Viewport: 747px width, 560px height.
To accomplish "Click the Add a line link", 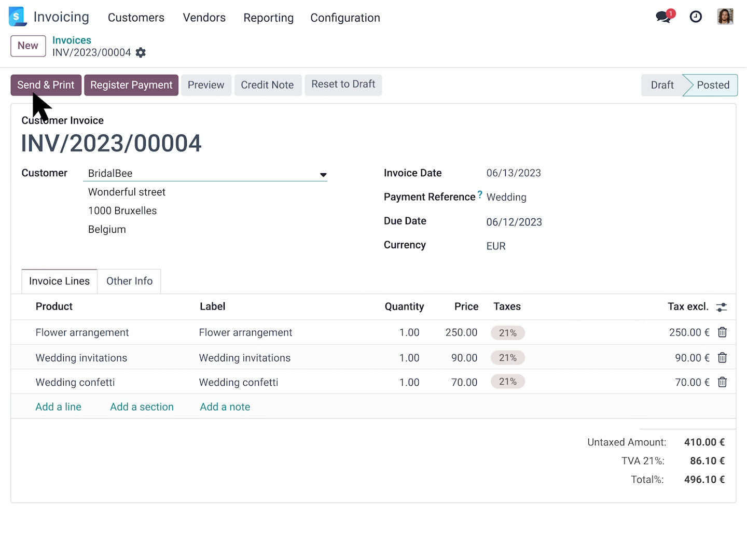I will point(58,407).
